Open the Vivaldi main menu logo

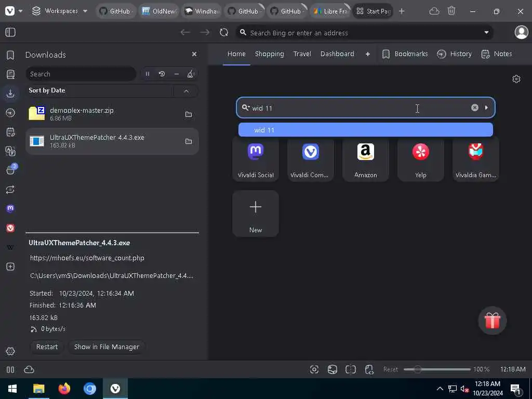10,11
